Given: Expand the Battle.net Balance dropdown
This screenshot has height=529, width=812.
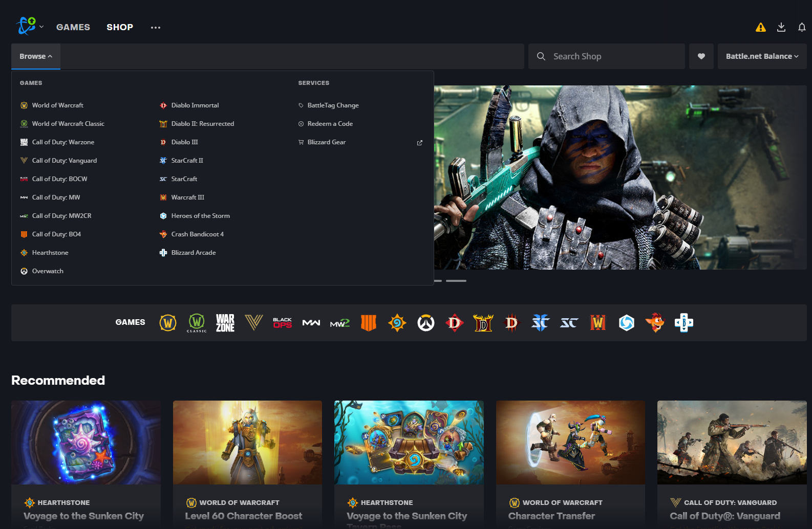Looking at the screenshot, I should [x=762, y=56].
